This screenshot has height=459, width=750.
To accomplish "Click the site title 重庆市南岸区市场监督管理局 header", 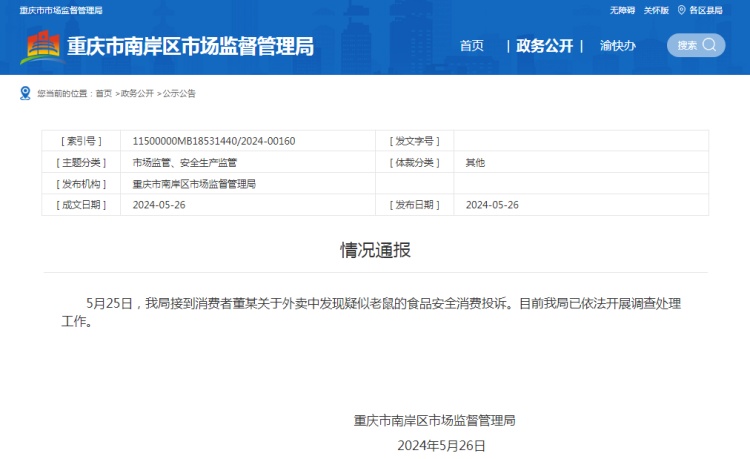I will click(190, 46).
